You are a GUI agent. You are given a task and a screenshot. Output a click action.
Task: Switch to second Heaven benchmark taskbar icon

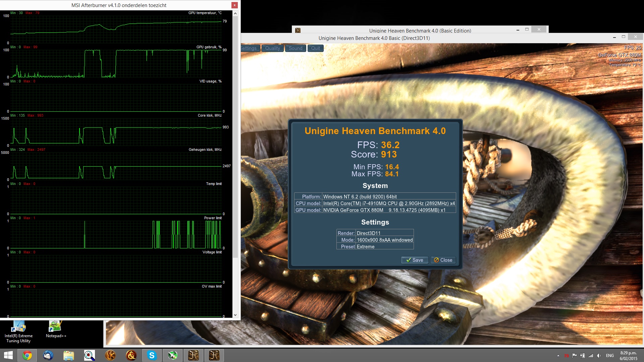[x=214, y=355]
